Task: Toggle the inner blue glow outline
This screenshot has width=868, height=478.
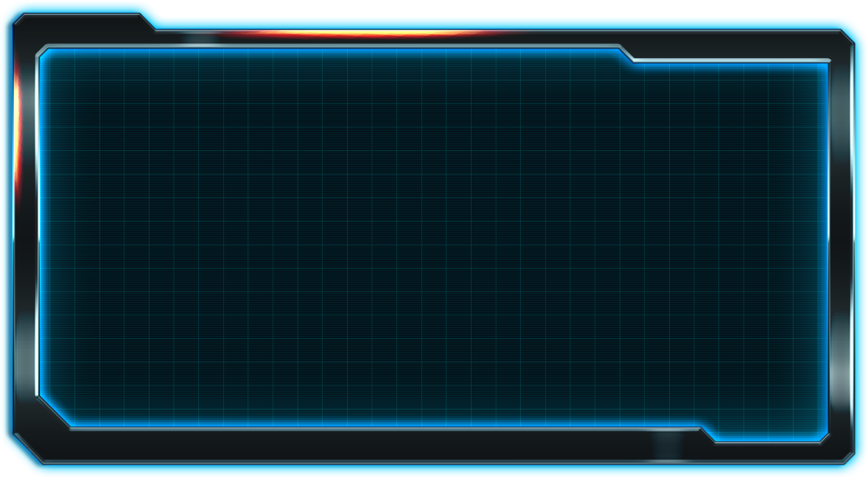Action: coord(44,221)
